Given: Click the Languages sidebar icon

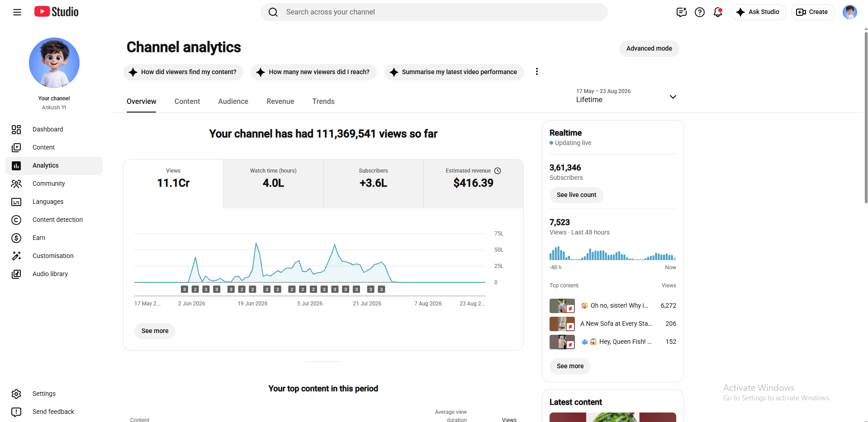Looking at the screenshot, I should 16,202.
